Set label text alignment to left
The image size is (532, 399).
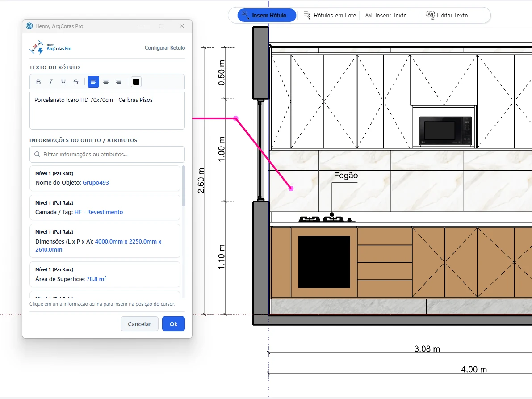tap(93, 82)
